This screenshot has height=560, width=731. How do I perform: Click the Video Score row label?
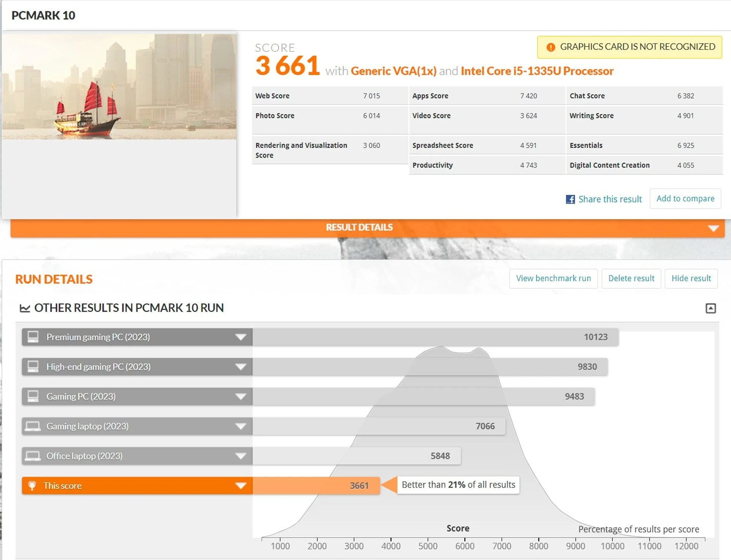point(431,116)
